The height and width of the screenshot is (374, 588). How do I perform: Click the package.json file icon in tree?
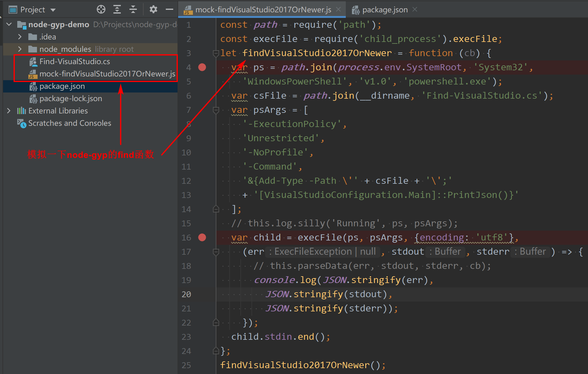[33, 86]
